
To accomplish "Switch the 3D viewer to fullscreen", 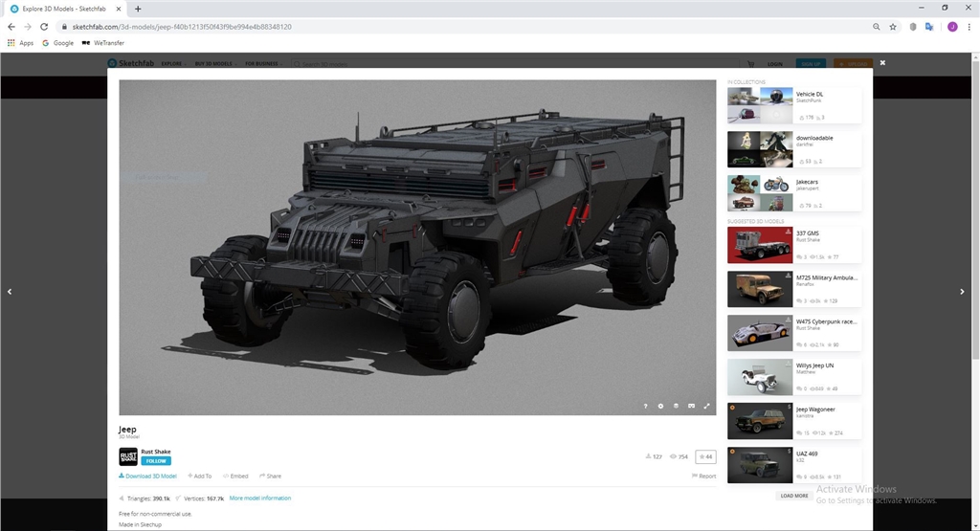I will pos(707,406).
